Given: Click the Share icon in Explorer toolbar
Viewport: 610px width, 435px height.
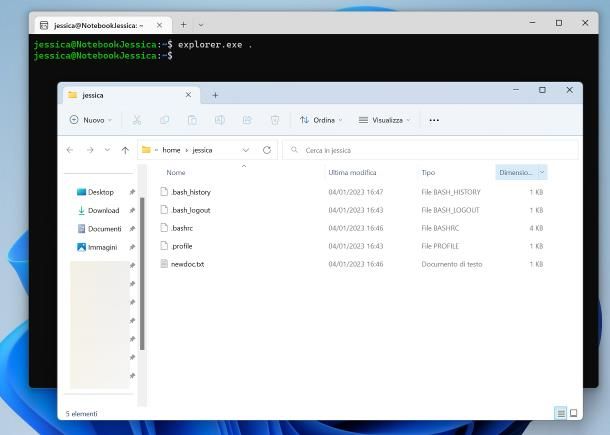Looking at the screenshot, I should pyautogui.click(x=247, y=120).
